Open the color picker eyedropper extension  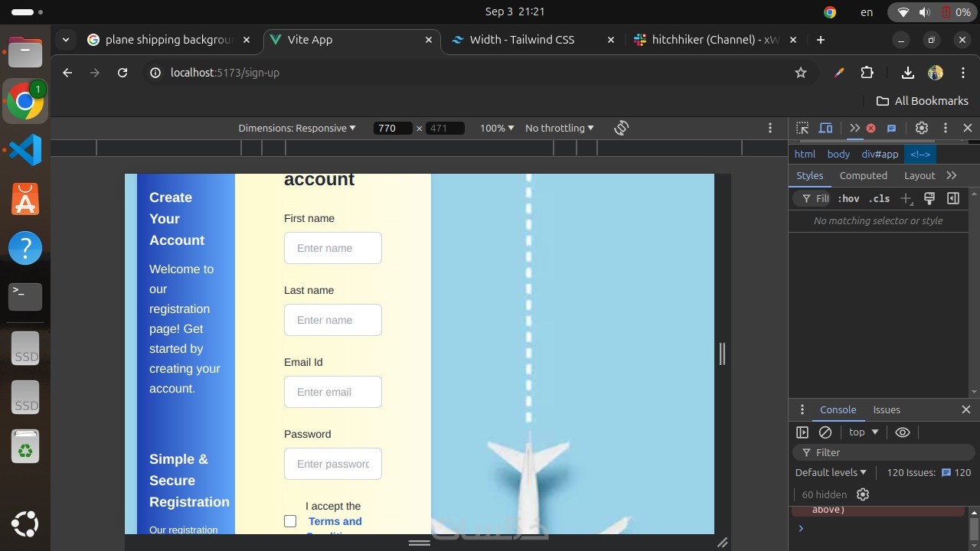pos(839,73)
